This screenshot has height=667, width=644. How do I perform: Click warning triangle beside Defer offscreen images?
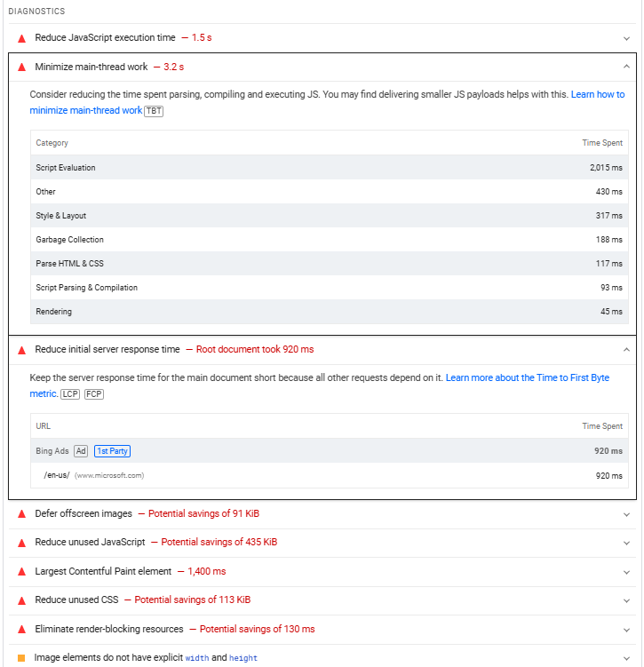click(x=21, y=514)
